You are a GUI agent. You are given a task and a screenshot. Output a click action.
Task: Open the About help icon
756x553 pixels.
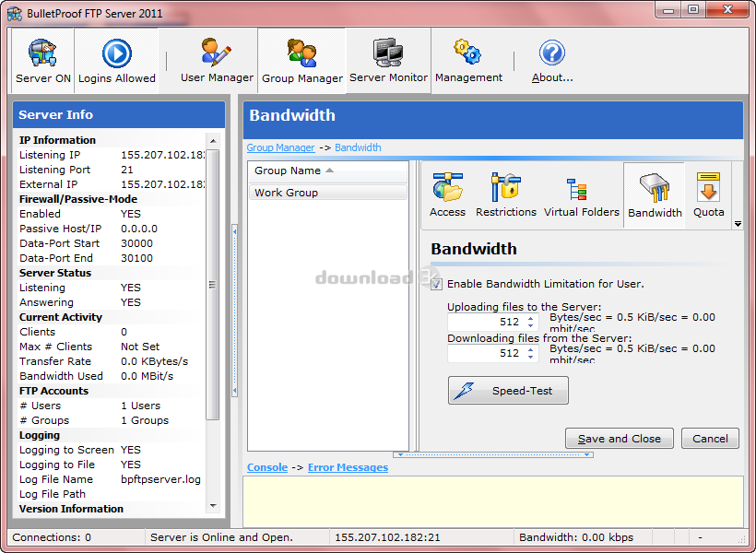[552, 61]
